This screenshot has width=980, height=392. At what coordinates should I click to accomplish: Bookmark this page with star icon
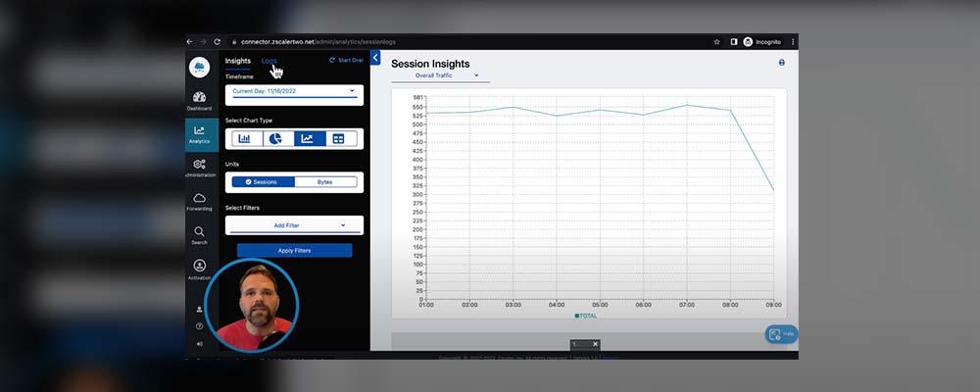(716, 42)
